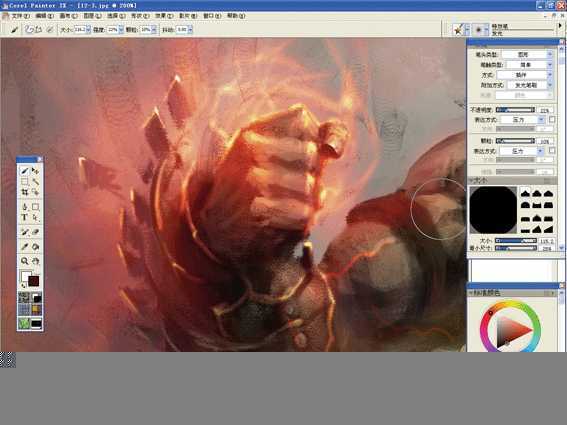567x425 pixels.
Task: Enable Freehand Strokes on property bar
Action: 29,30
